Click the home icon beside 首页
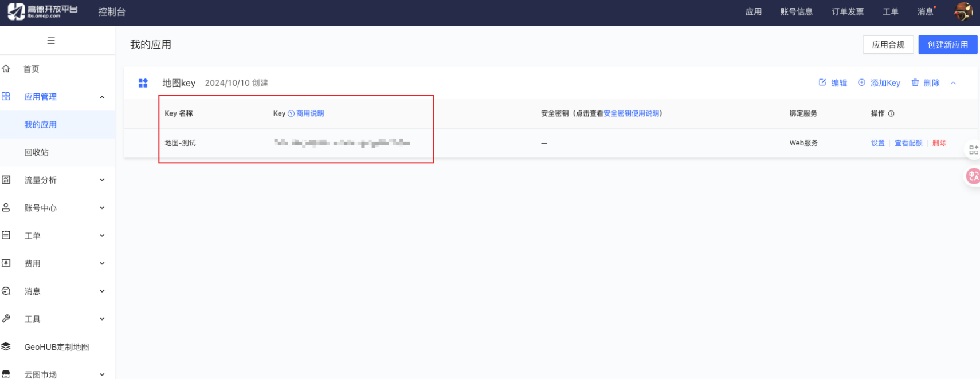The width and height of the screenshot is (980, 379). pos(6,69)
